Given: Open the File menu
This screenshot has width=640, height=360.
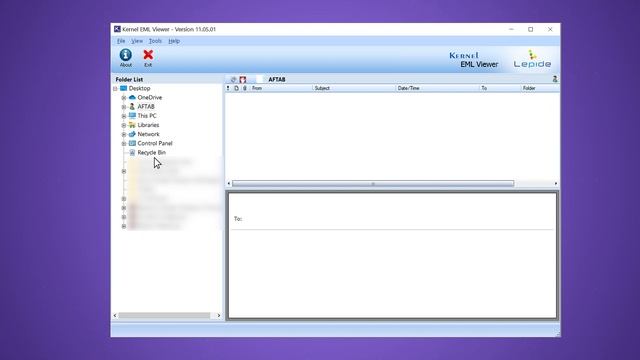Looking at the screenshot, I should tap(121, 41).
